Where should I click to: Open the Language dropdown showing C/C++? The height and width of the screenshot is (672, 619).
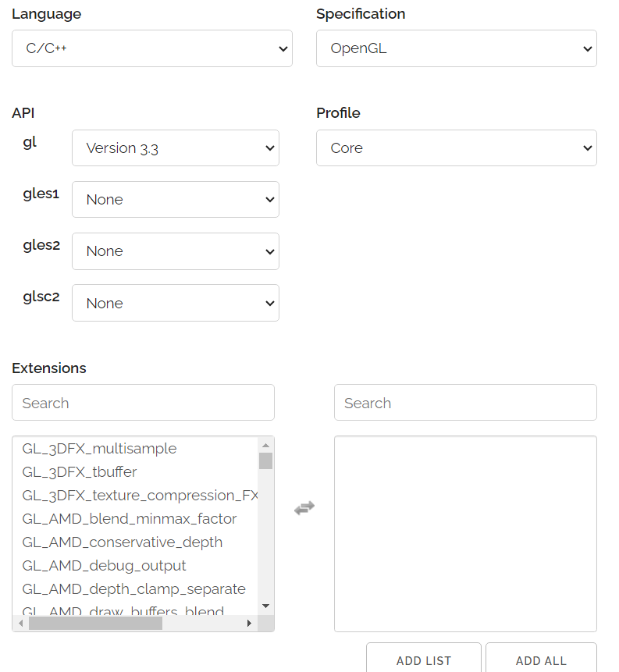pyautogui.click(x=152, y=48)
